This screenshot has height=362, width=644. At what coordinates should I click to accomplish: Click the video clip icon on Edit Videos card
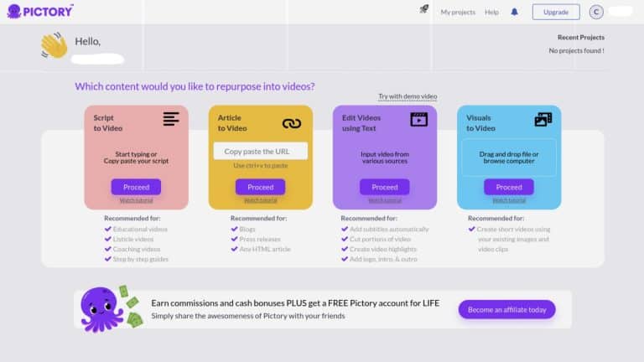(419, 120)
